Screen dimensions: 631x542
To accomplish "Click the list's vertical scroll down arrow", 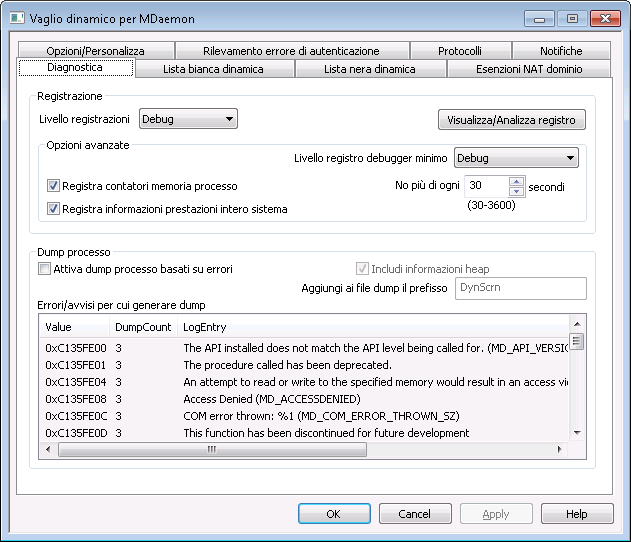I will click(577, 433).
